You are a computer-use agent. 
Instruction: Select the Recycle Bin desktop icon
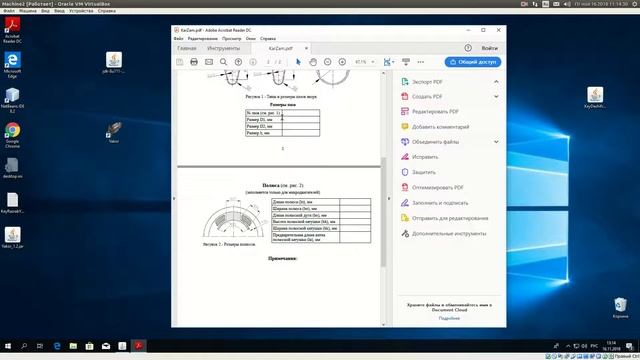click(x=620, y=308)
